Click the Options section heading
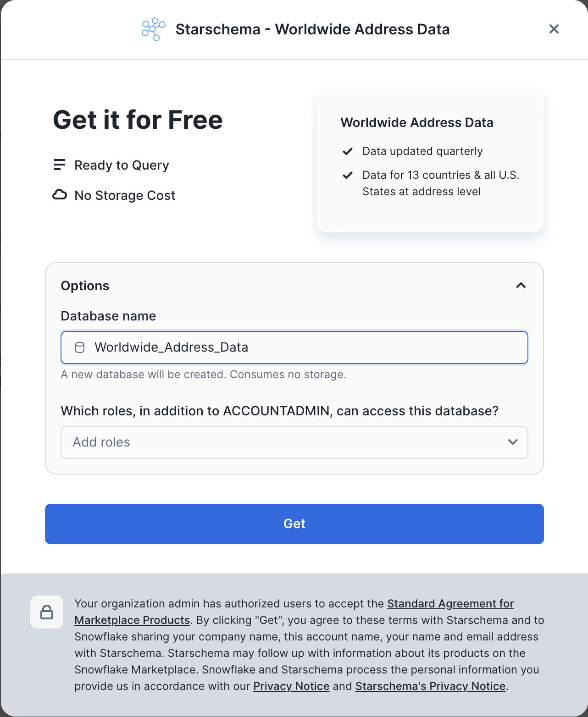 [x=85, y=286]
